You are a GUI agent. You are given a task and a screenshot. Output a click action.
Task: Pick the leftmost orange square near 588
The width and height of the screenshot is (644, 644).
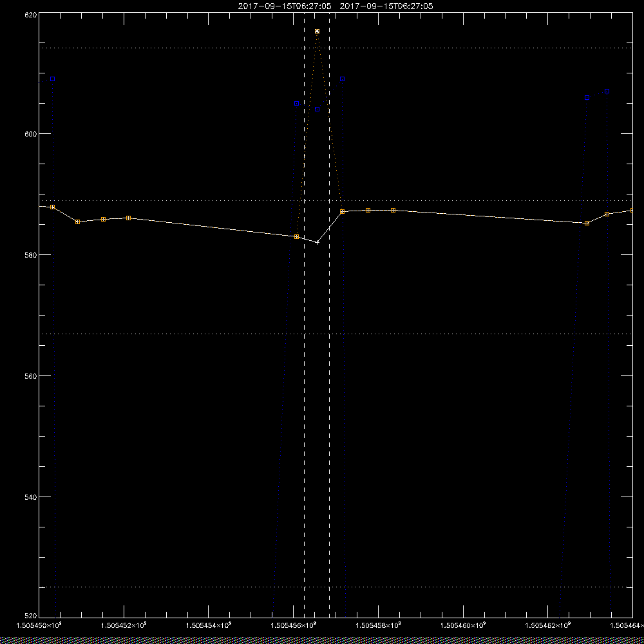point(53,207)
